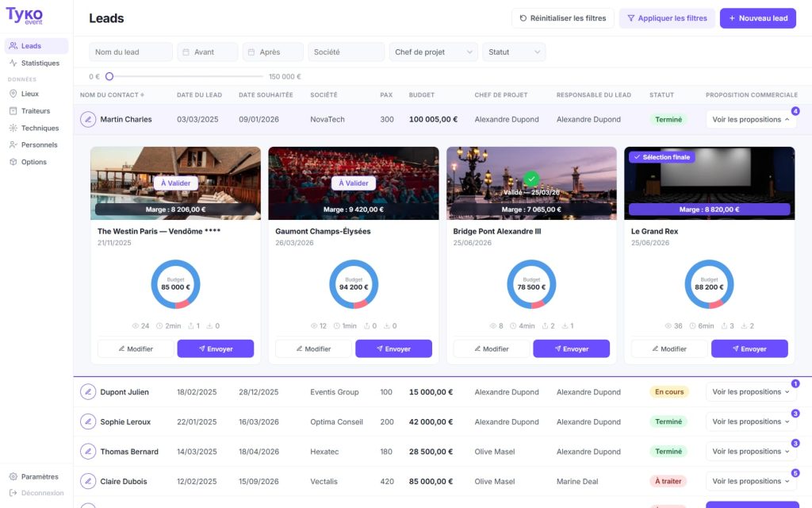Click Réinitialiser les filtres button
This screenshot has width=812, height=508.
[x=562, y=18]
